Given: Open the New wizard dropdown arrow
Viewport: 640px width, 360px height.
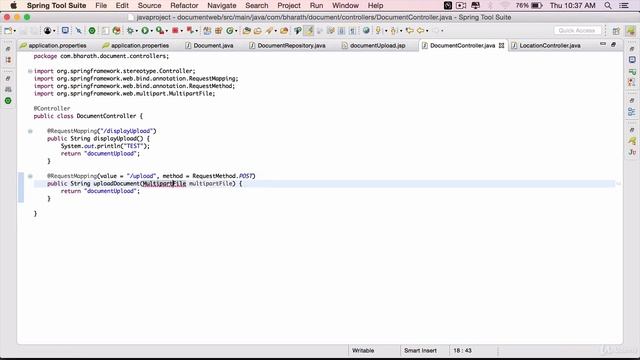Looking at the screenshot, I should (x=15, y=31).
